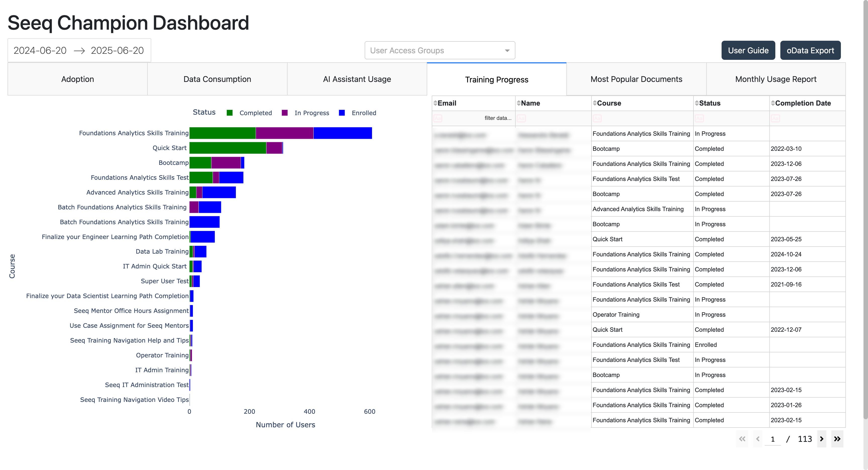
Task: Open the User Access Groups dropdown
Action: point(439,50)
